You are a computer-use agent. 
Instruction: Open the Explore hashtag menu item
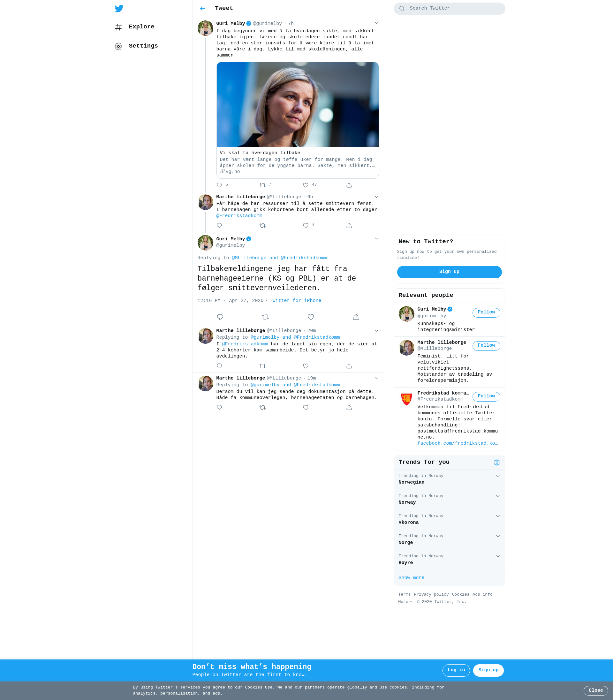(x=135, y=27)
